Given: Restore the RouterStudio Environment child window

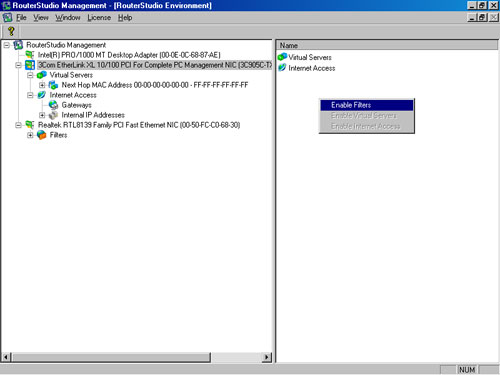Looking at the screenshot, I should point(482,17).
